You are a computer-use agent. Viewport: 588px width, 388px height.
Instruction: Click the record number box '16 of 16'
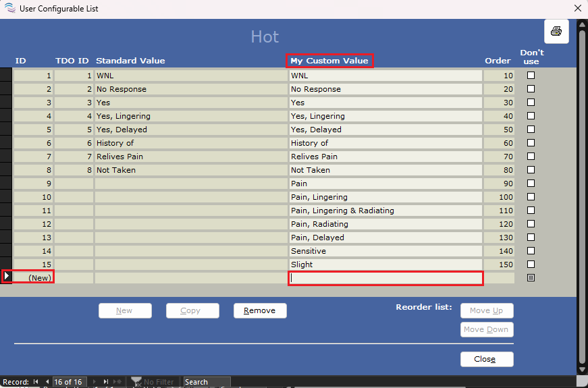tap(69, 382)
